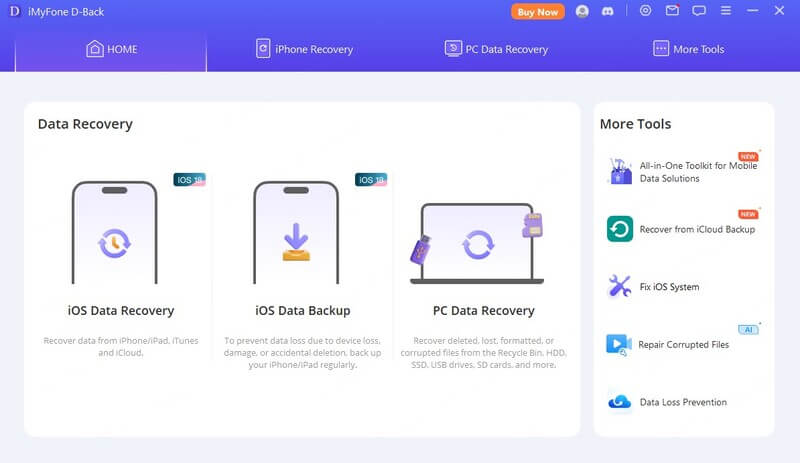The image size is (800, 463).
Task: Close the D-Back window
Action: 779,11
